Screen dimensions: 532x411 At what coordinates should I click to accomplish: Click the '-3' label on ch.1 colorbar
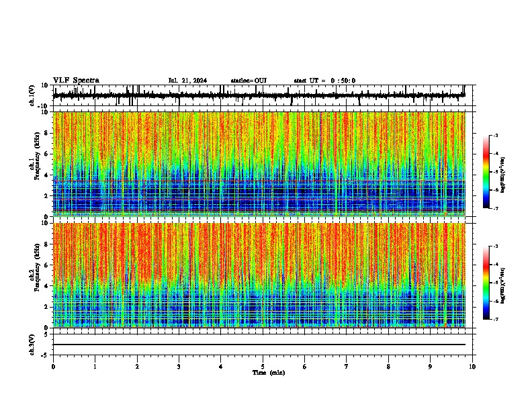point(495,135)
